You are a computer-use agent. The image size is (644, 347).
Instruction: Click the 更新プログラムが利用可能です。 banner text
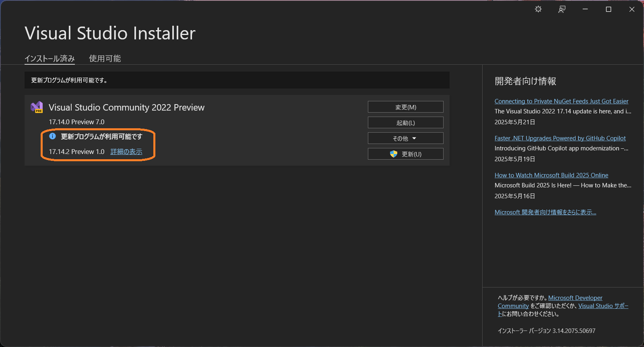69,80
